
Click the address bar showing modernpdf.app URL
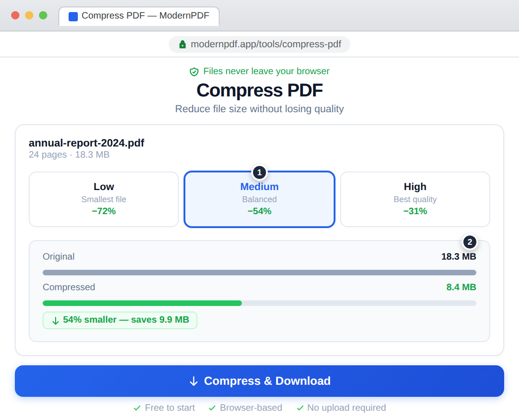(x=259, y=44)
